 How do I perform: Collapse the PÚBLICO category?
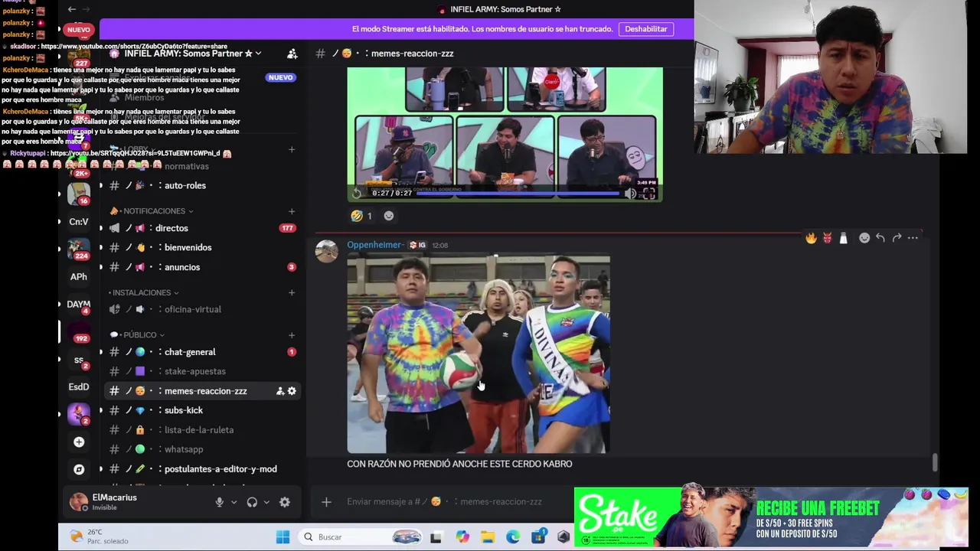pyautogui.click(x=138, y=334)
